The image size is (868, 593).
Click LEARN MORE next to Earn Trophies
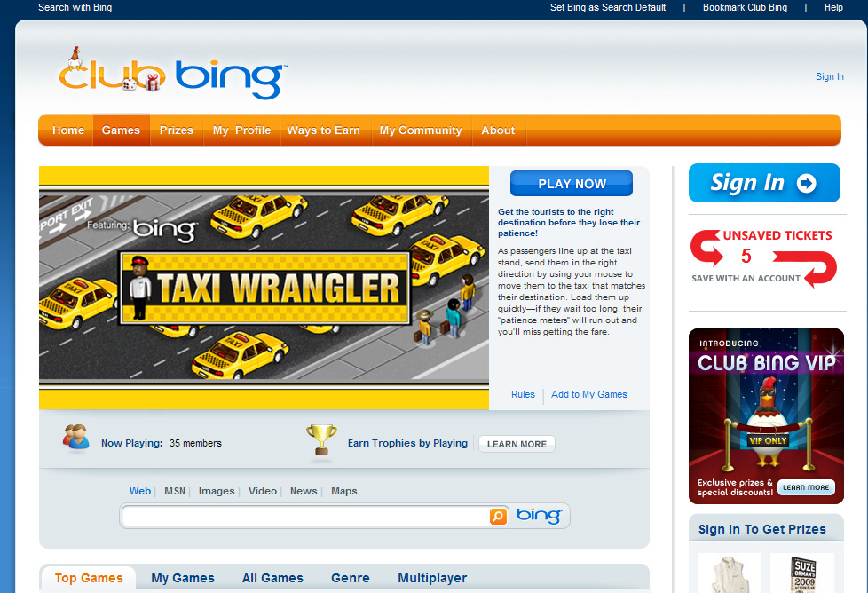[x=517, y=444]
